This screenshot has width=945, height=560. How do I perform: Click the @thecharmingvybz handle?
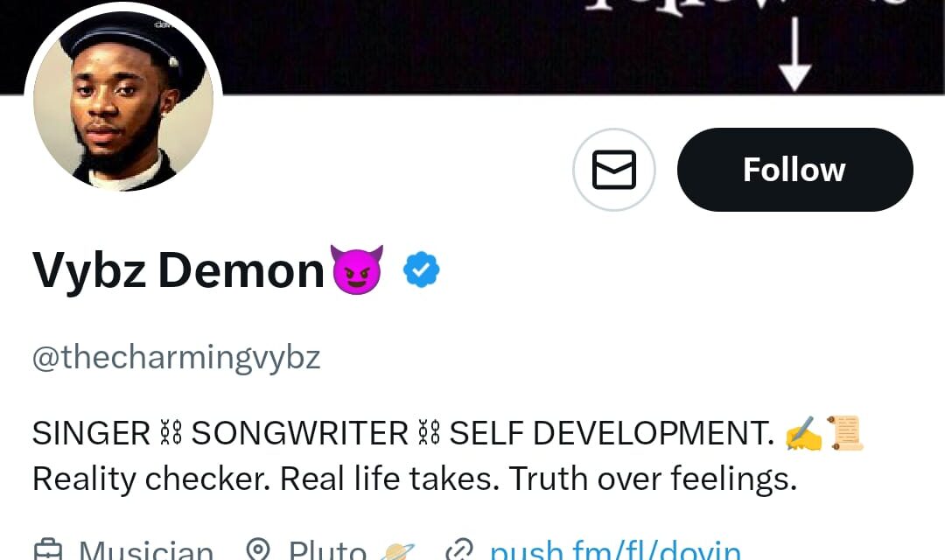(176, 357)
